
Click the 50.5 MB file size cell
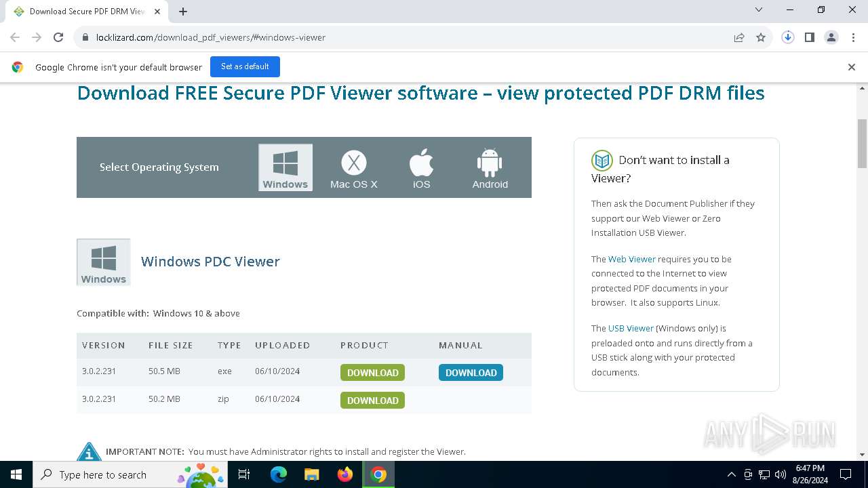pos(164,371)
